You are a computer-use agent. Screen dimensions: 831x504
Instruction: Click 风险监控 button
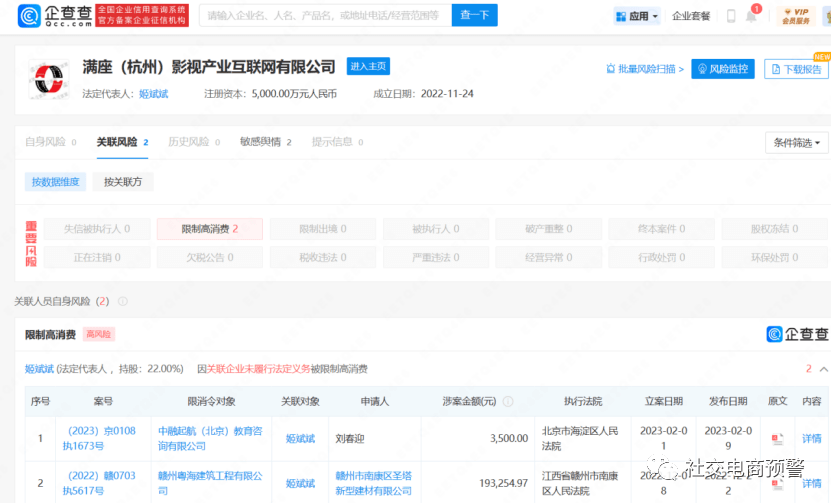click(723, 69)
